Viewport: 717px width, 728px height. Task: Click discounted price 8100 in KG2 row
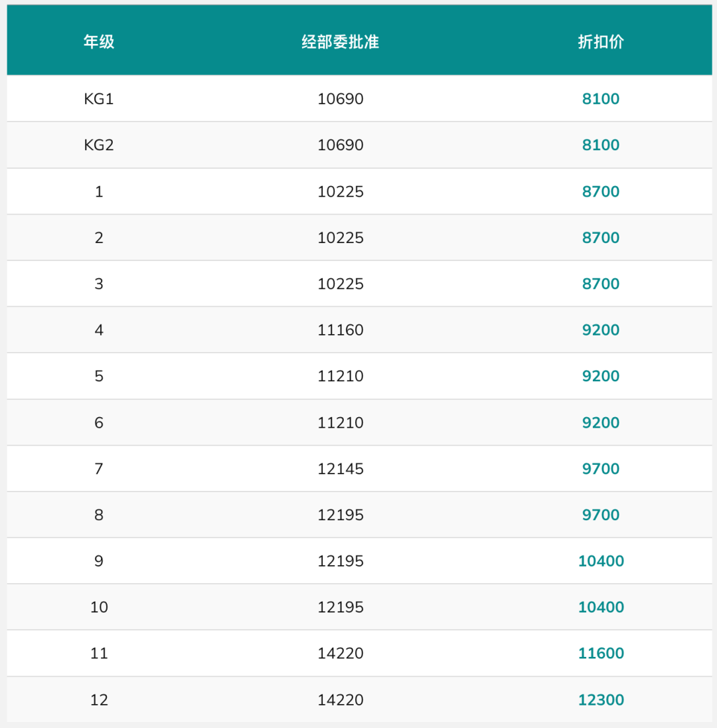point(601,145)
